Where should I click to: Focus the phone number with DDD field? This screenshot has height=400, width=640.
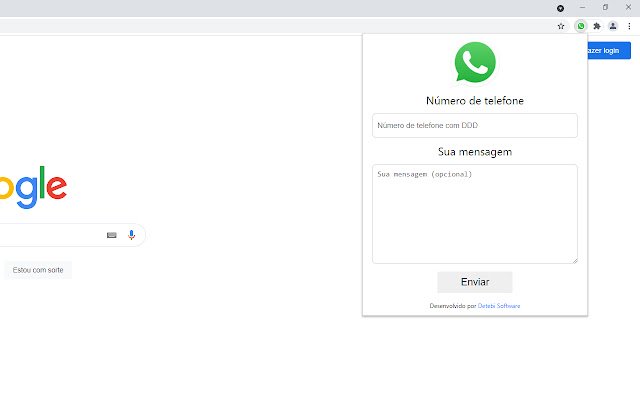pos(475,125)
